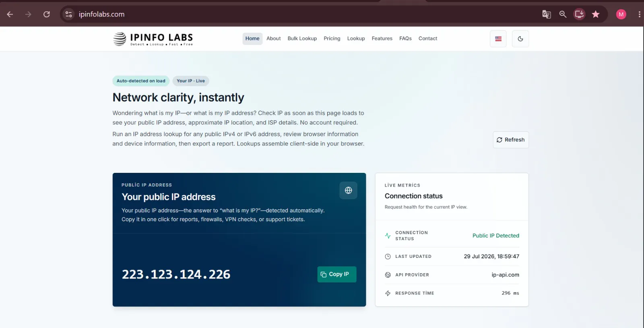Click the browser forward arrow
The height and width of the screenshot is (328, 644).
click(x=28, y=15)
